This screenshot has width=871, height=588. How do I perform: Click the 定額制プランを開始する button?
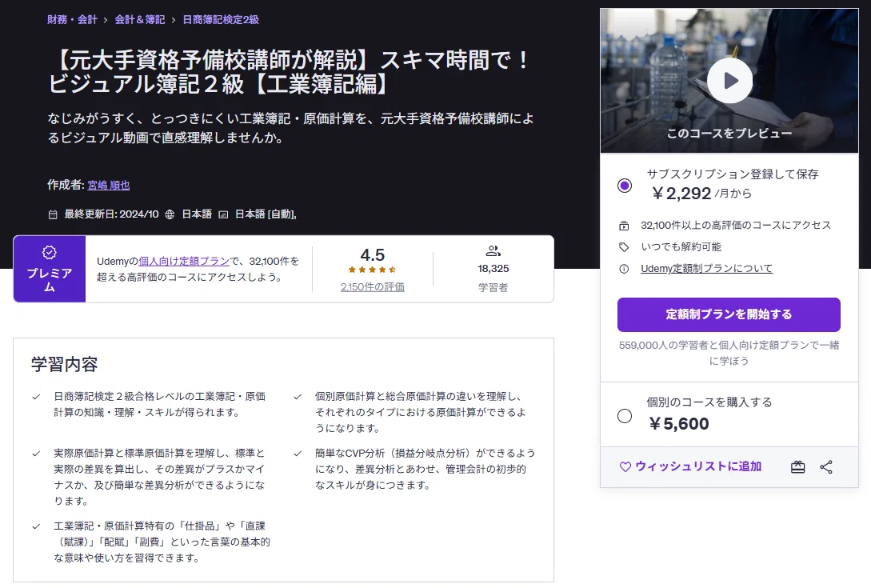[729, 314]
